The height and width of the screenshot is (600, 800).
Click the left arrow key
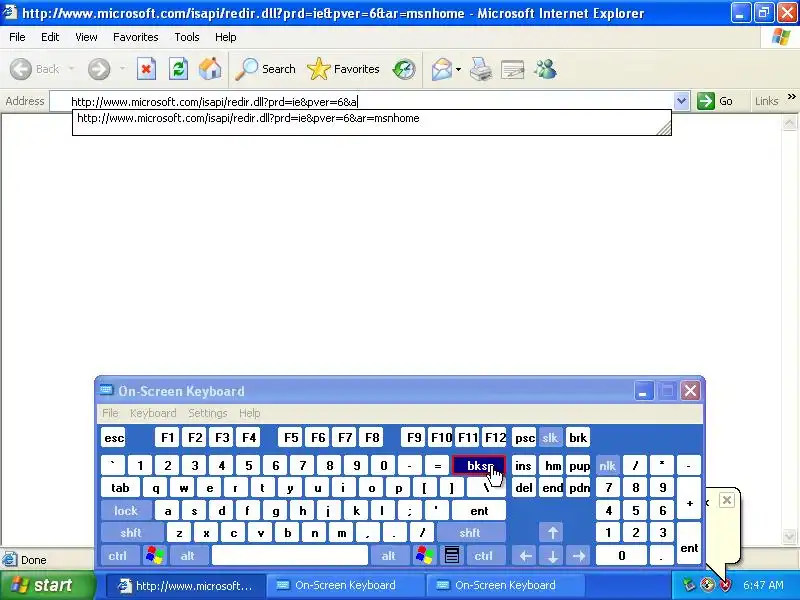pyautogui.click(x=526, y=556)
